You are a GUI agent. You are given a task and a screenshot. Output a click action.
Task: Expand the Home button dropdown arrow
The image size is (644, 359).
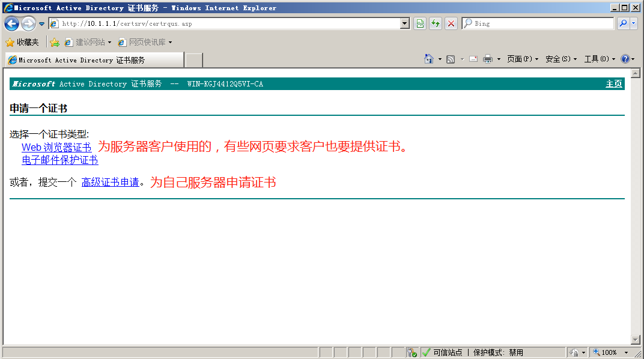coord(440,59)
